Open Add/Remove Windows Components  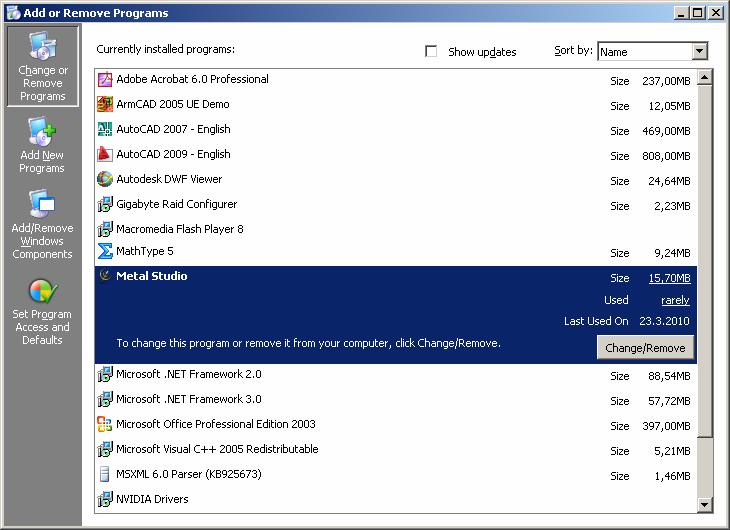click(42, 224)
